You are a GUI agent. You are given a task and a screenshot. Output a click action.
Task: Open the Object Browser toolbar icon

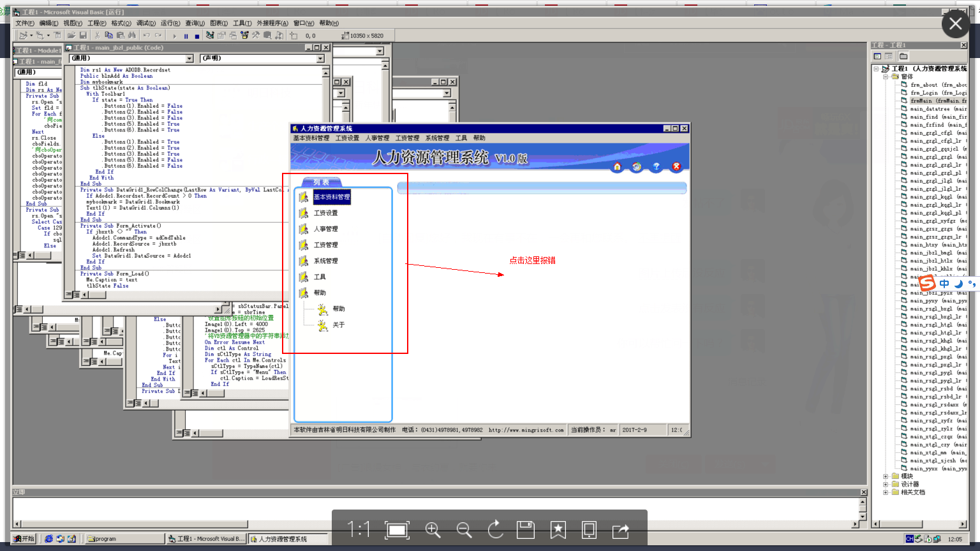(244, 36)
